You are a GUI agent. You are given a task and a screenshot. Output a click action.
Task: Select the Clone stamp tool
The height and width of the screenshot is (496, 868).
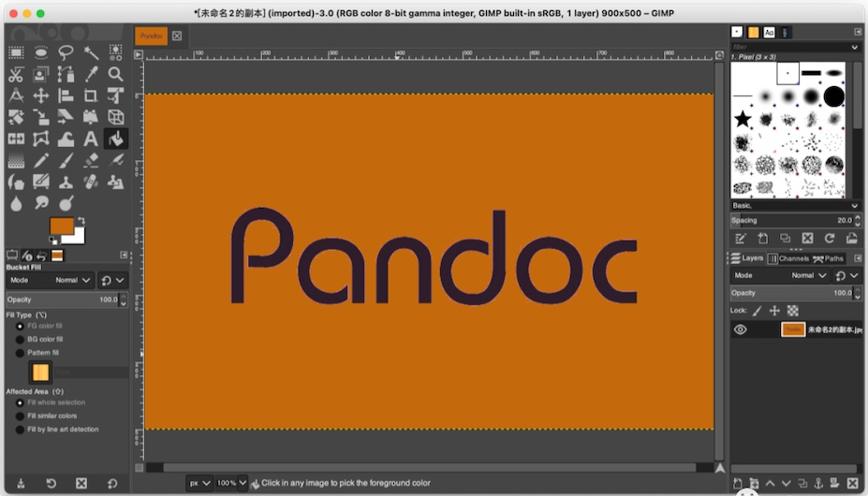(66, 182)
